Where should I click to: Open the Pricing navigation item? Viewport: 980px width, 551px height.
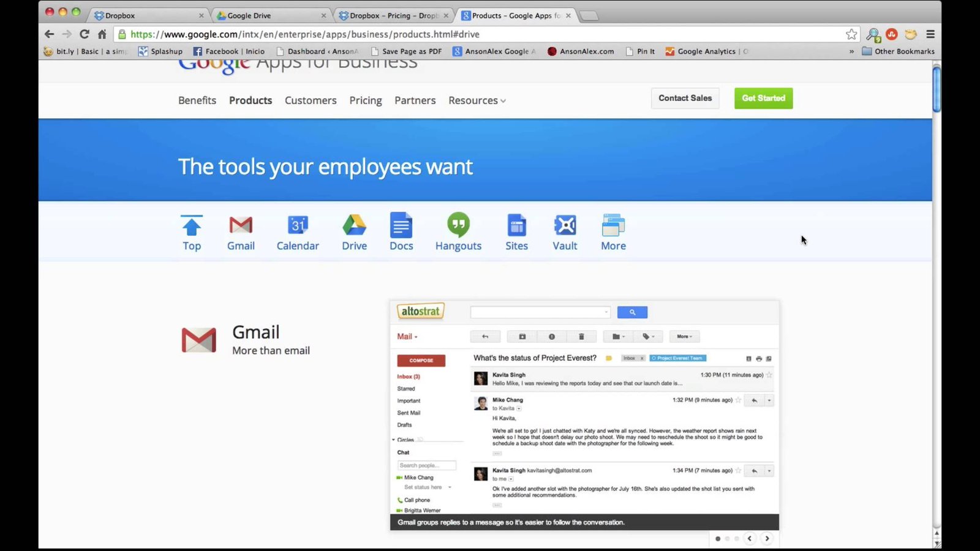pyautogui.click(x=366, y=100)
